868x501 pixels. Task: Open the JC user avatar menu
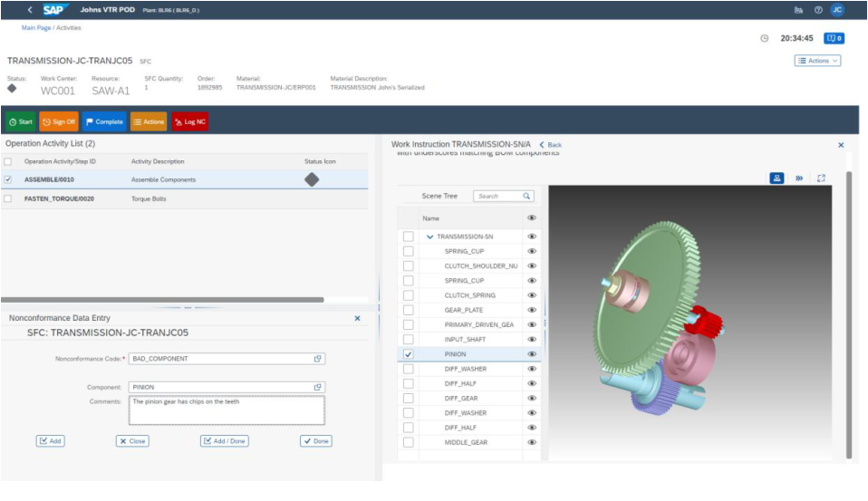coord(837,9)
